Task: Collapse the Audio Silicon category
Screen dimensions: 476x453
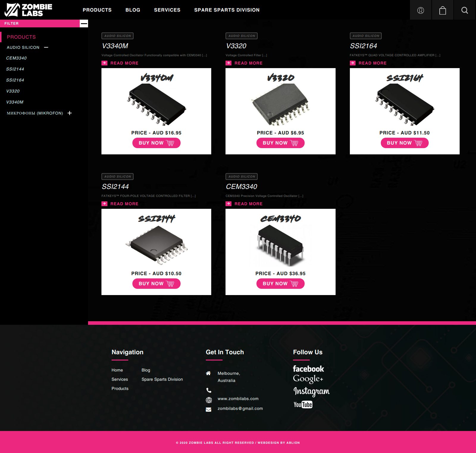Action: [x=46, y=47]
